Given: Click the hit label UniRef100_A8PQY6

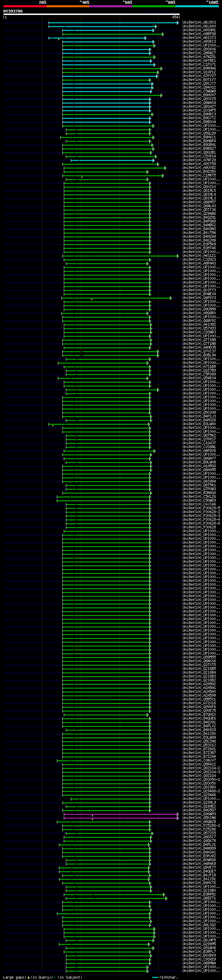Looking at the screenshot, I should point(199,451).
